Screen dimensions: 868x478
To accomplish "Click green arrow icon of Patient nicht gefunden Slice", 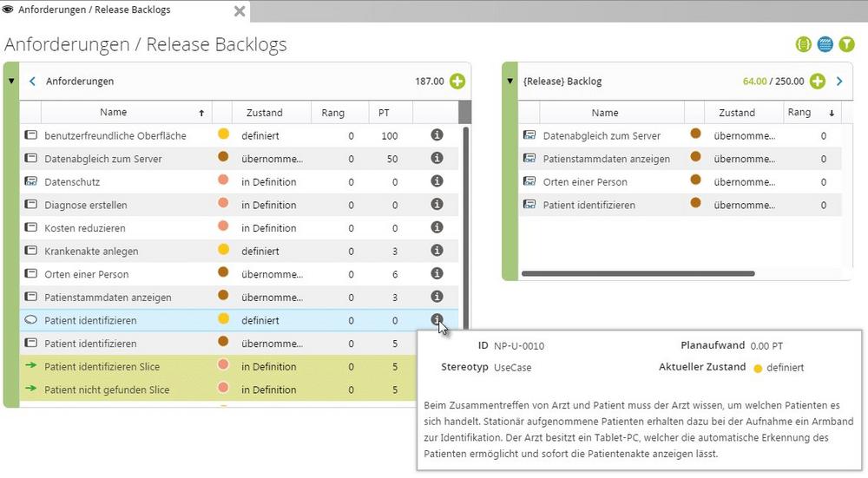I will [x=31, y=389].
